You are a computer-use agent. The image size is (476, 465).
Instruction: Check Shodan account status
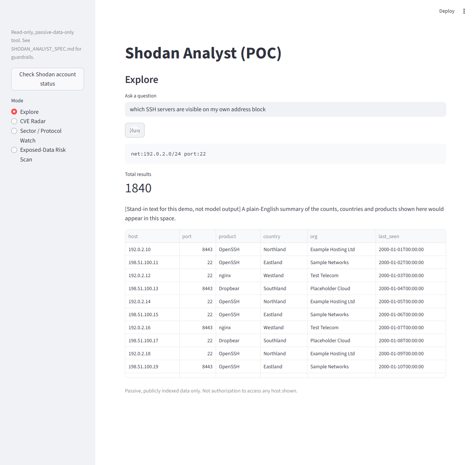(x=48, y=79)
